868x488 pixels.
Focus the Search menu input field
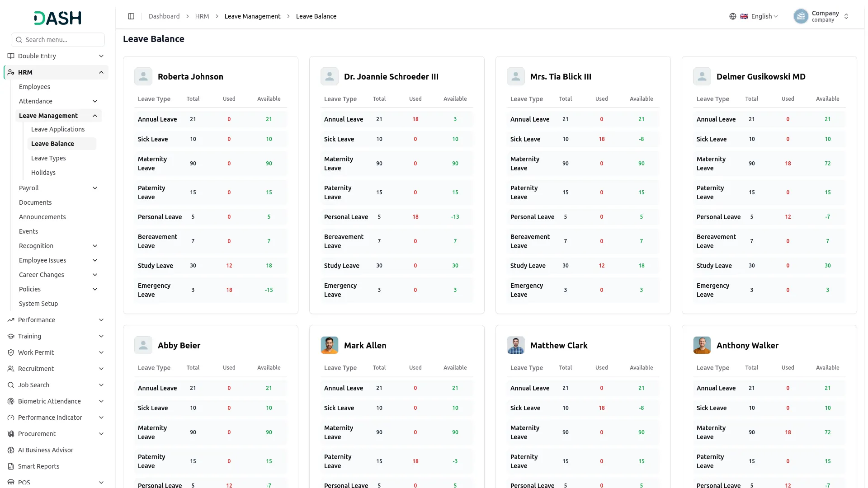coord(58,40)
